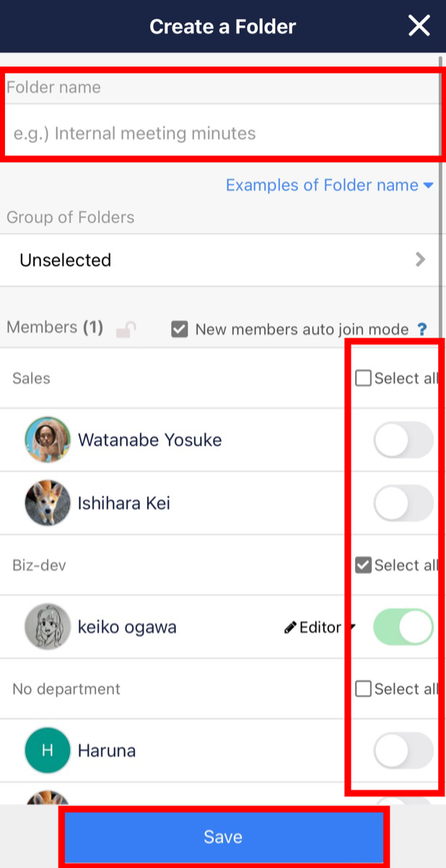Click Ishihara Kei's dog avatar

(x=47, y=503)
